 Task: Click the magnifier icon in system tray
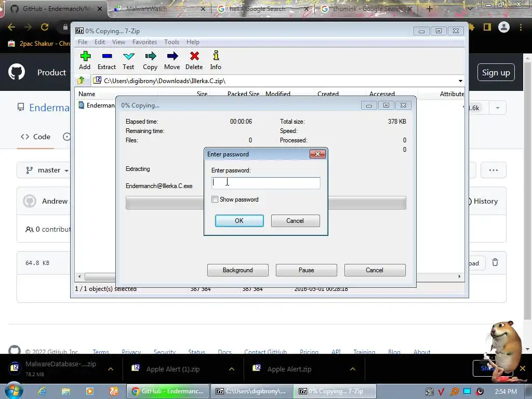point(454,392)
